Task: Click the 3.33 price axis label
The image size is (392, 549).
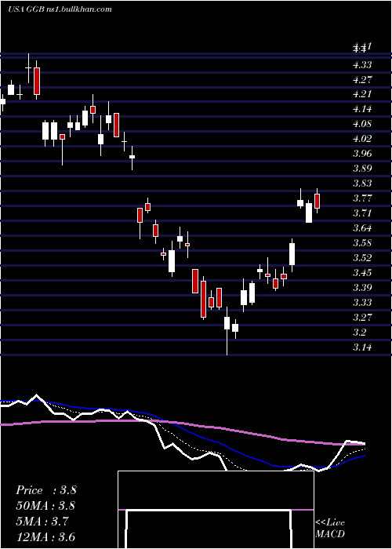Action: 362,303
